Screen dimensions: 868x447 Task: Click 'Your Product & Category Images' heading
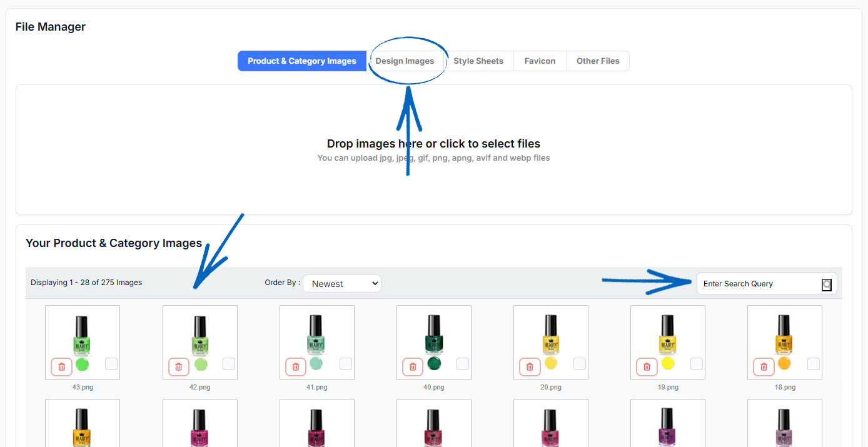(x=114, y=243)
